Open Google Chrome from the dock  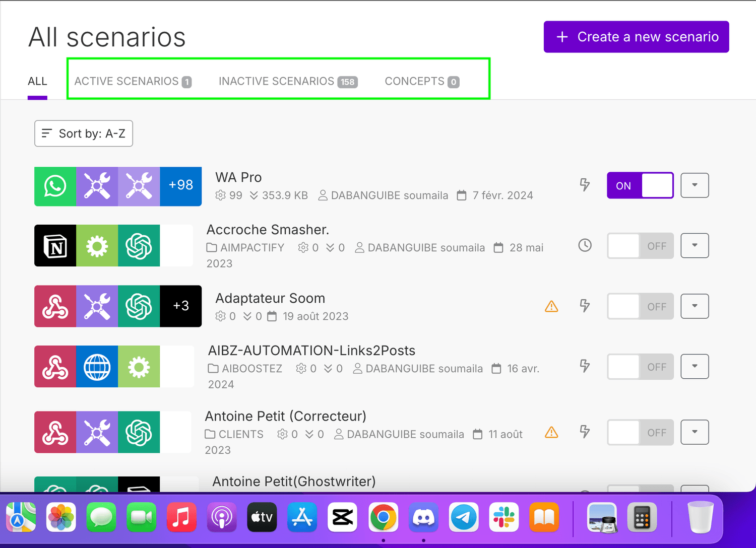point(383,517)
